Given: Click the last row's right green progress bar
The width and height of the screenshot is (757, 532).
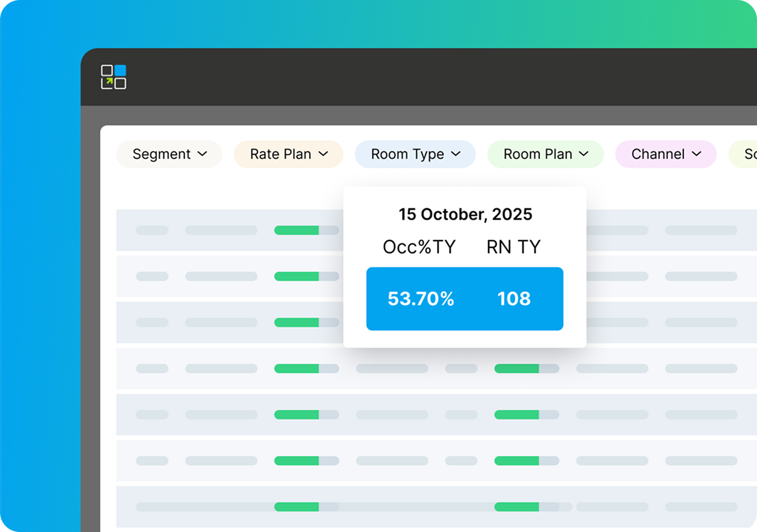Looking at the screenshot, I should tap(517, 507).
